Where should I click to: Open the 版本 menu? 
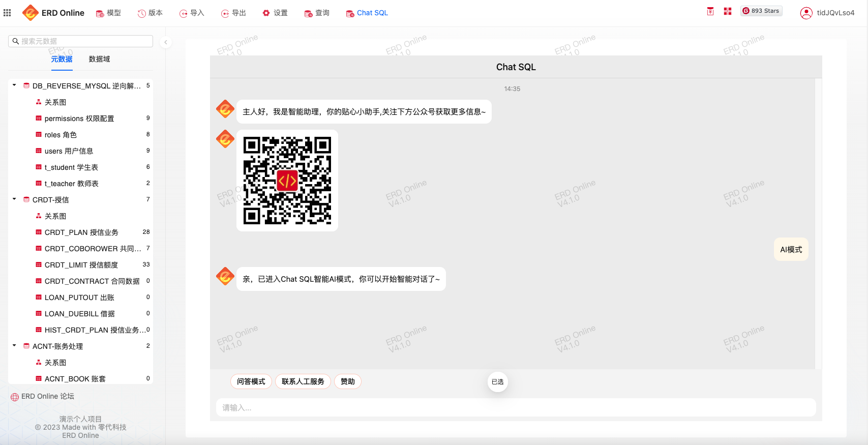[150, 13]
